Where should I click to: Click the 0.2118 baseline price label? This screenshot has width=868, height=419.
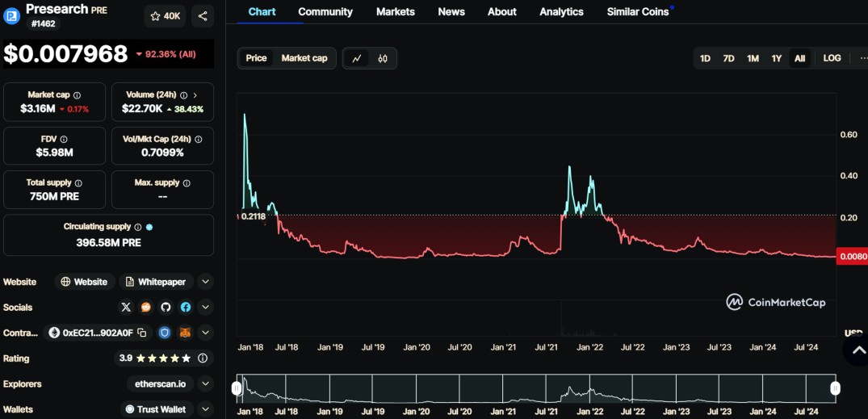coord(253,216)
